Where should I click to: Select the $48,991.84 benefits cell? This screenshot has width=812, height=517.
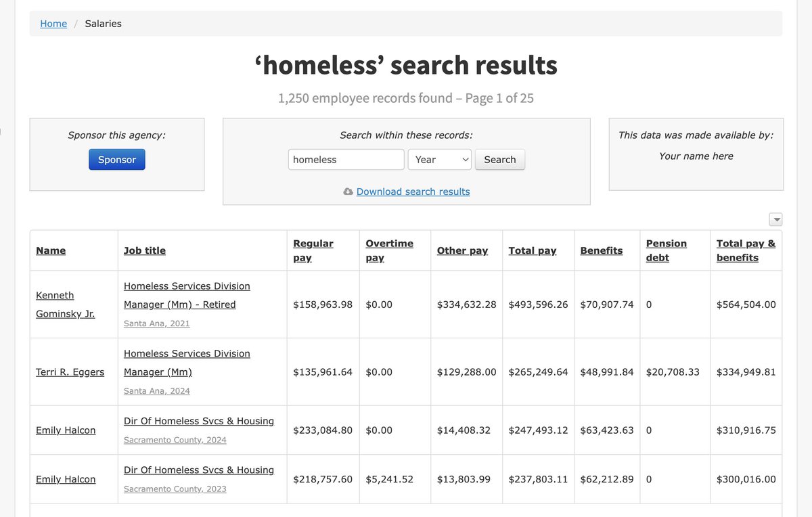pyautogui.click(x=607, y=372)
